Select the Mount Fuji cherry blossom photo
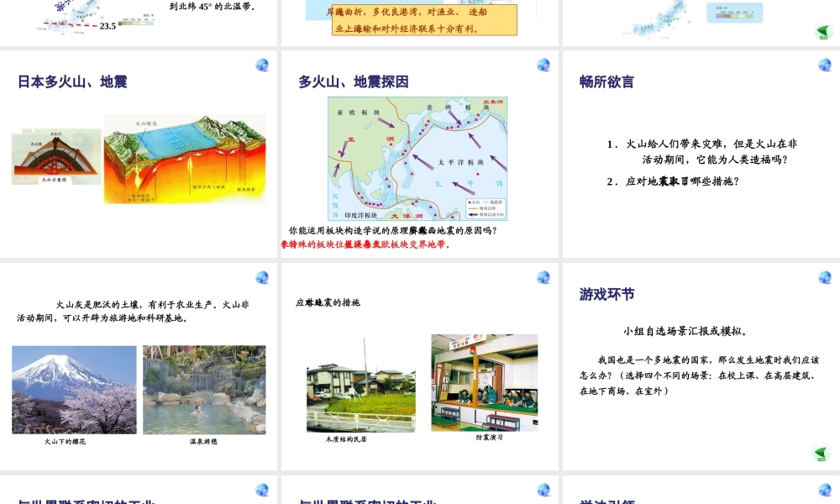 (74, 390)
